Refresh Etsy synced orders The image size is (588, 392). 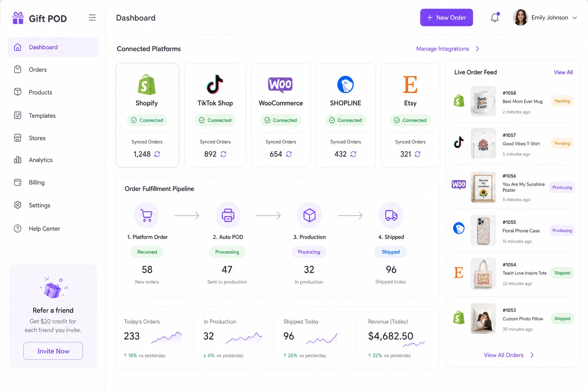click(x=417, y=154)
